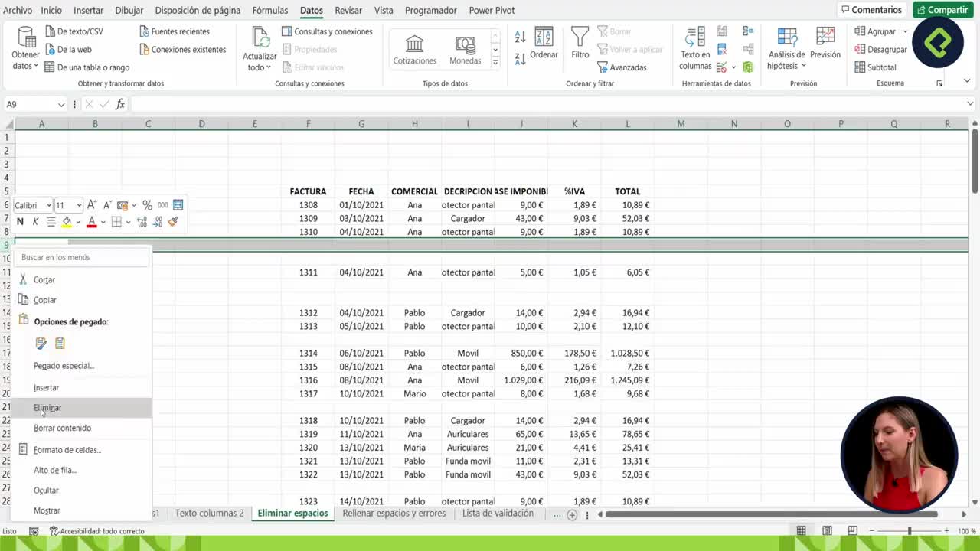Expand data types gallery arrow
980x551 pixels.
click(495, 64)
